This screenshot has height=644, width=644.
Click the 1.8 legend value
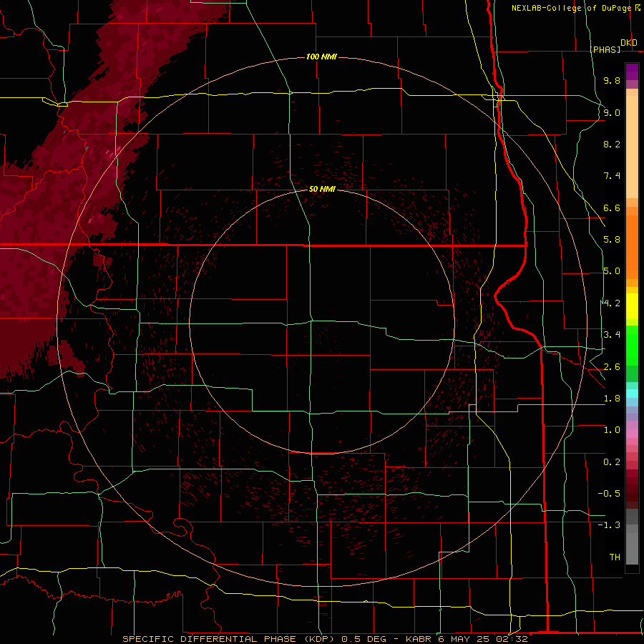(612, 399)
